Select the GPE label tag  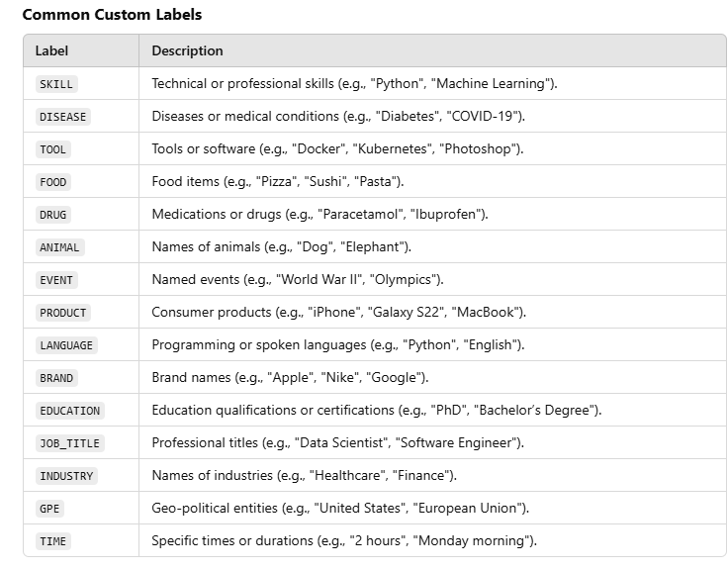click(x=49, y=509)
